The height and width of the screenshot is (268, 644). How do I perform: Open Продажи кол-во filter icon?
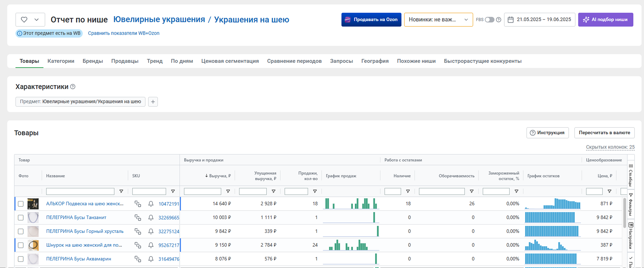click(315, 191)
